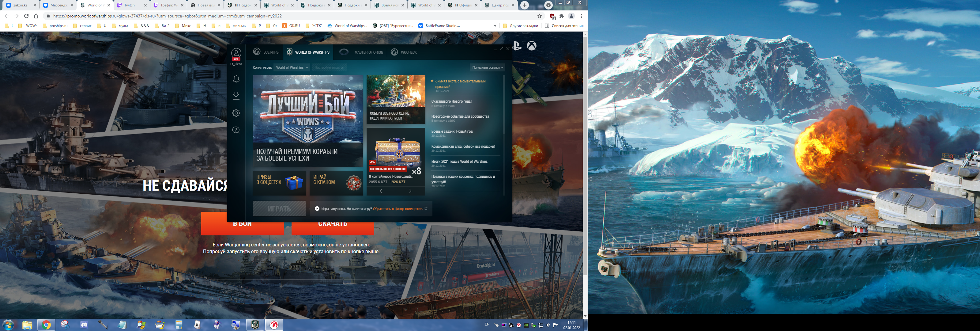Open Wargaming Game Center taskbar icon

274,325
